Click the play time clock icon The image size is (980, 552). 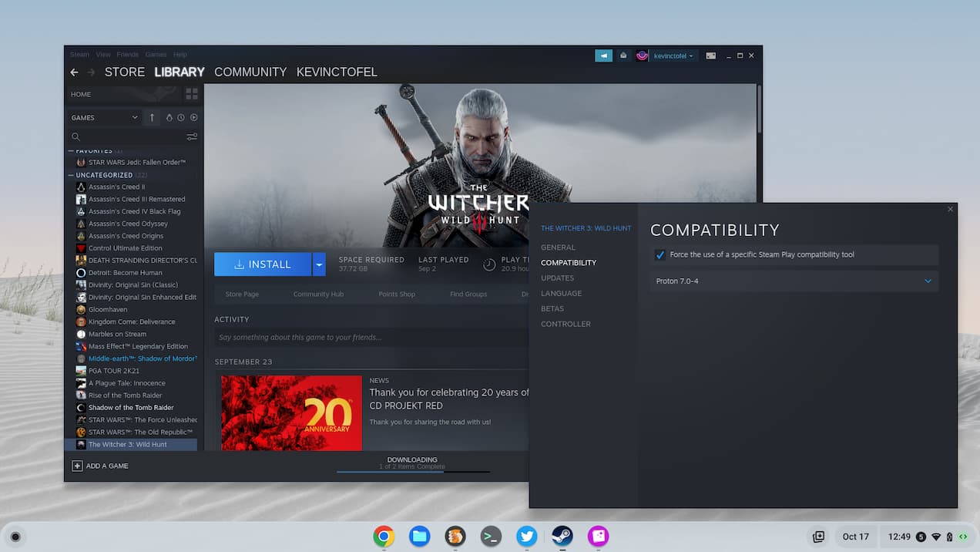coord(489,264)
